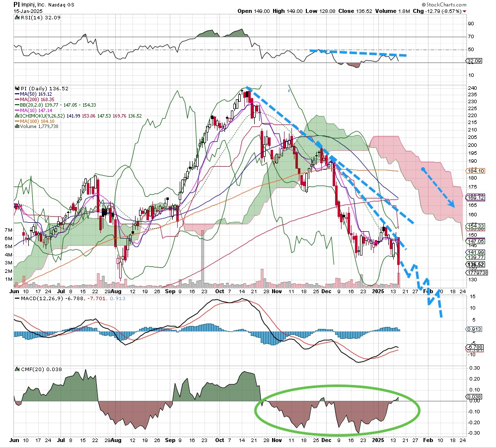496x448 pixels.
Task: Click the RSI(14) area chart icon
Action: (x=16, y=18)
